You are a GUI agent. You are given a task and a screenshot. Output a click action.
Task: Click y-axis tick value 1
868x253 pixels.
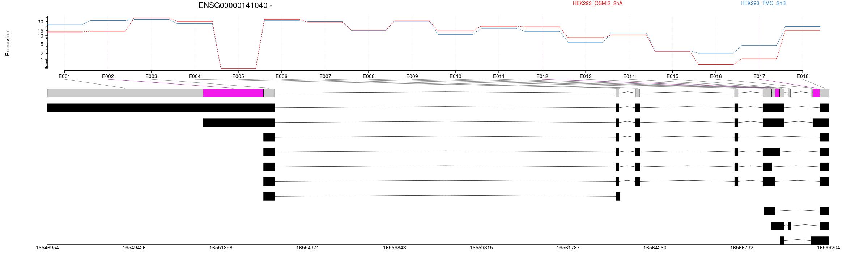pos(42,59)
